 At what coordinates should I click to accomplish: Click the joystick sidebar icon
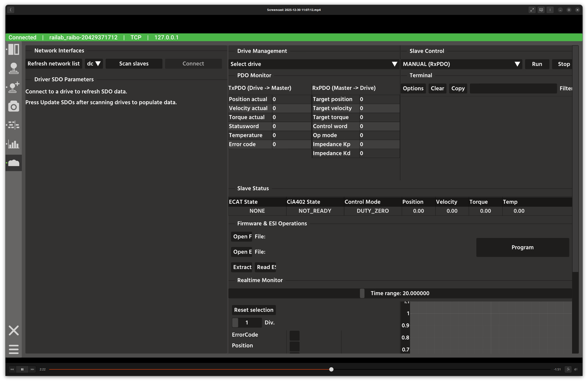(x=13, y=68)
